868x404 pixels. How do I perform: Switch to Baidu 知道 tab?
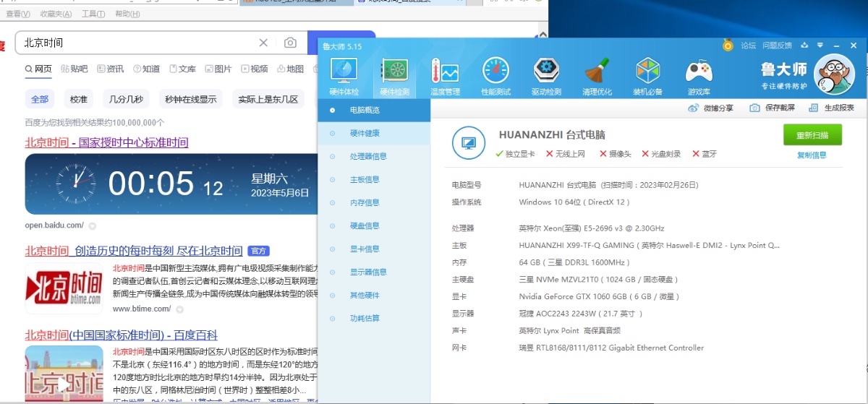[x=147, y=69]
